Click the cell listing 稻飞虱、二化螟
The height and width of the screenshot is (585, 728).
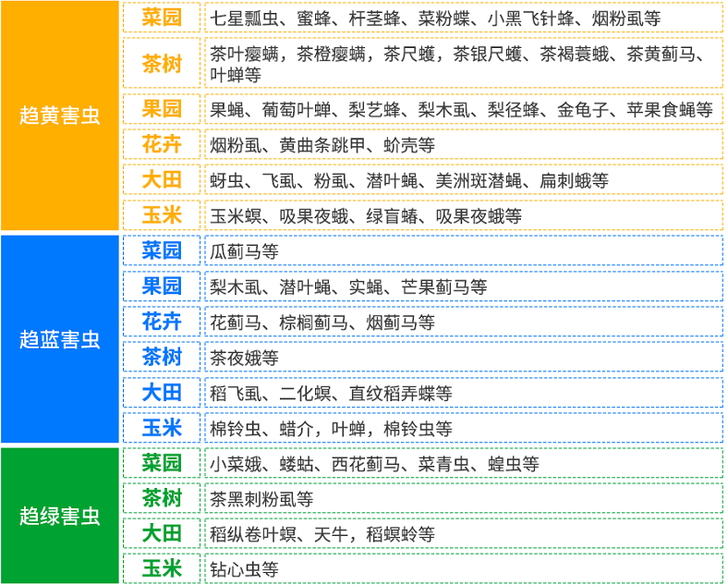(462, 393)
